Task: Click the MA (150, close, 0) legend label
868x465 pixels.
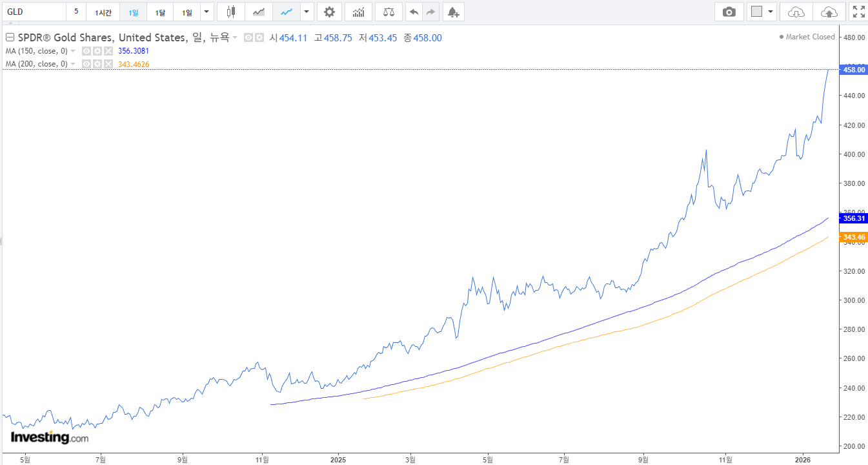Action: (x=36, y=51)
